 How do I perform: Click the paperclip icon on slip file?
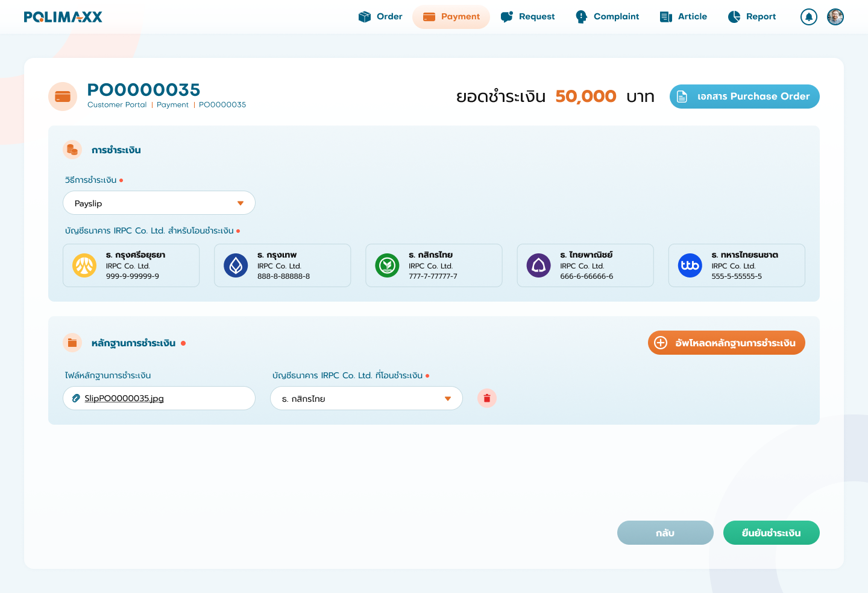pyautogui.click(x=76, y=398)
